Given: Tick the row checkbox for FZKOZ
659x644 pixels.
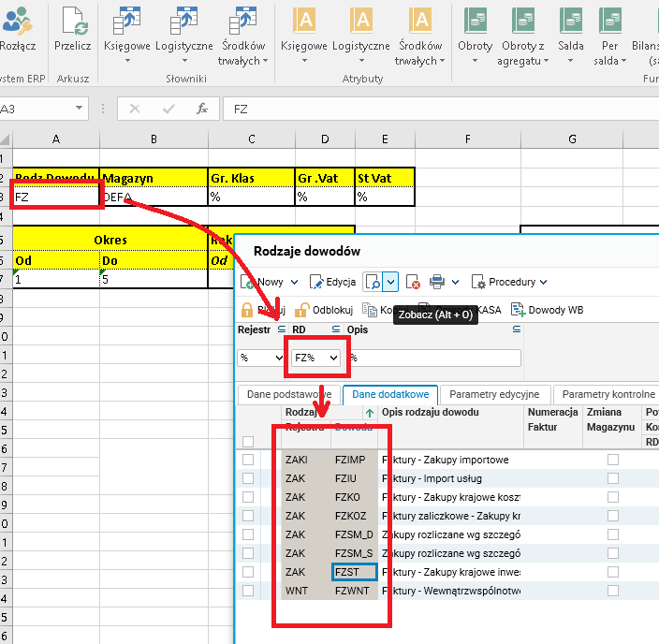Looking at the screenshot, I should pos(248,516).
